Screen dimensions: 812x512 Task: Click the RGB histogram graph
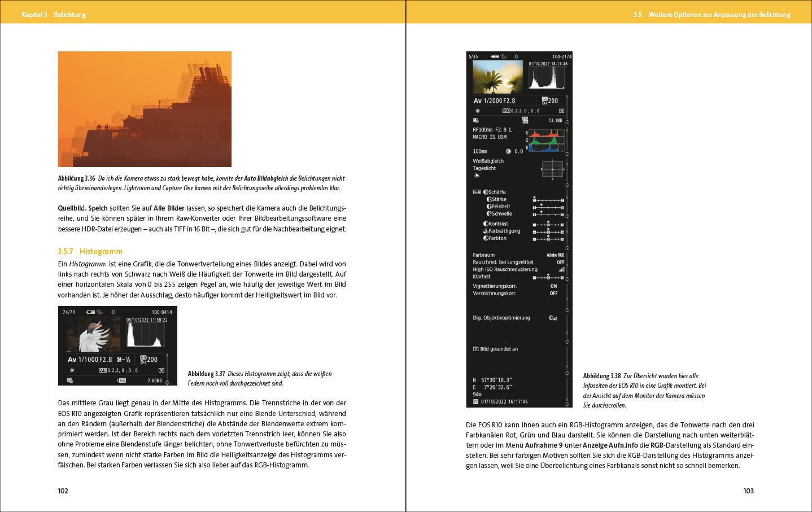pos(547,140)
